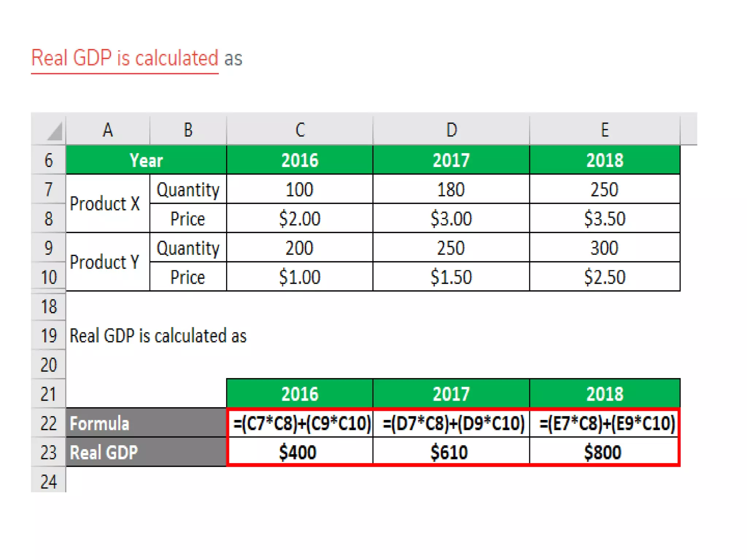Screen dimensions: 747x560
Task: Select row 19 header
Action: point(49,336)
